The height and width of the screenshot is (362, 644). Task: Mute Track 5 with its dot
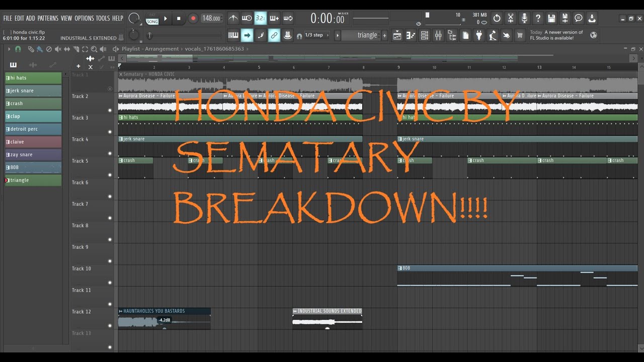(x=110, y=175)
